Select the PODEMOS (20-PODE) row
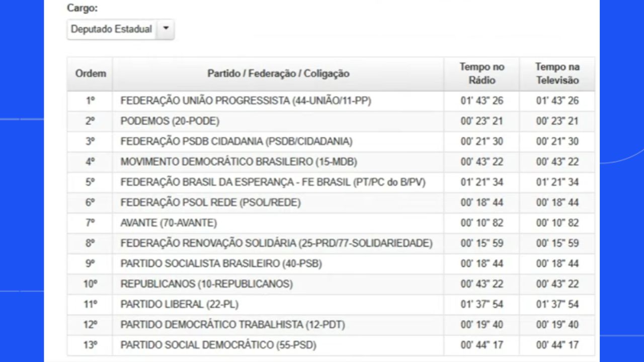This screenshot has width=644, height=362. (331, 121)
